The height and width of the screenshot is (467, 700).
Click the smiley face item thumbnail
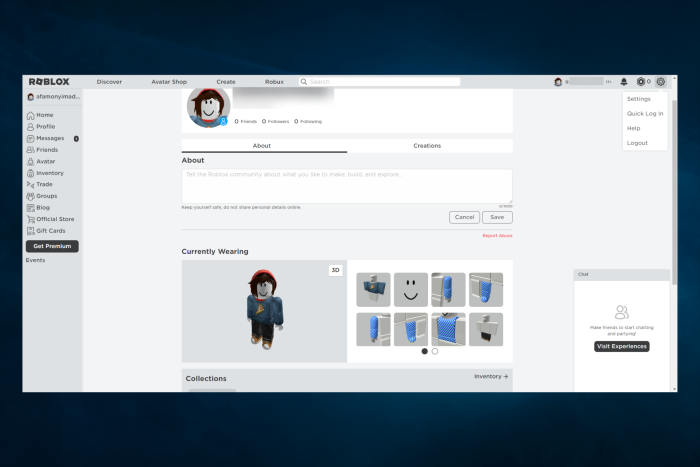[x=411, y=290]
